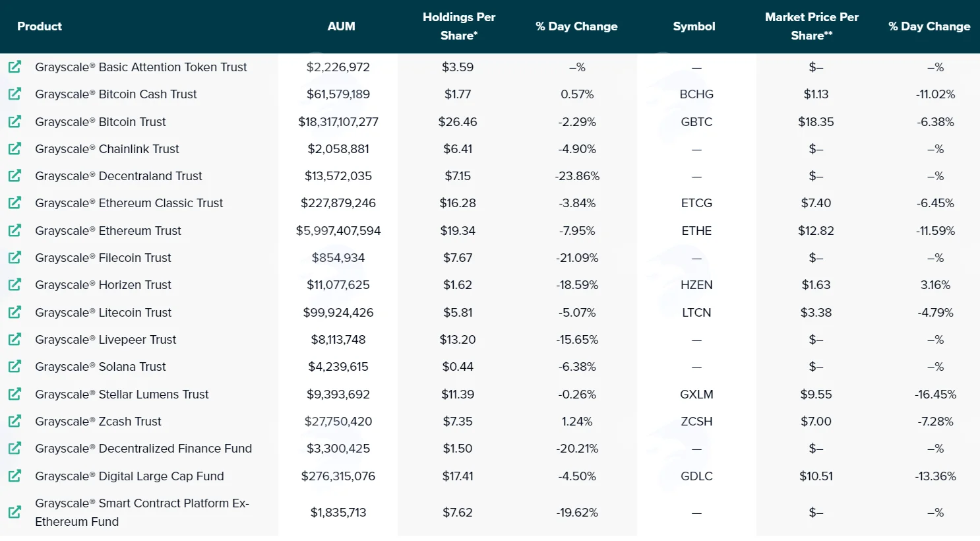This screenshot has height=541, width=980.
Task: Click the Solana Trust external link icon
Action: tap(15, 366)
